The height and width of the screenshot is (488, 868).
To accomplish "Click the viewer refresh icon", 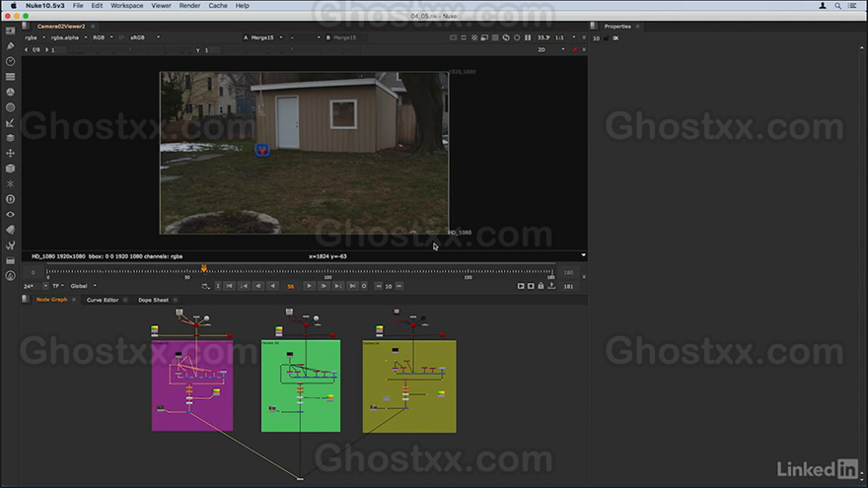I will (x=506, y=37).
